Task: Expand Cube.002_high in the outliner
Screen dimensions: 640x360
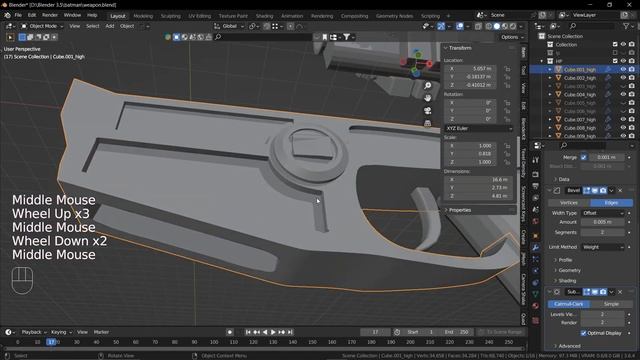Action: tap(550, 78)
